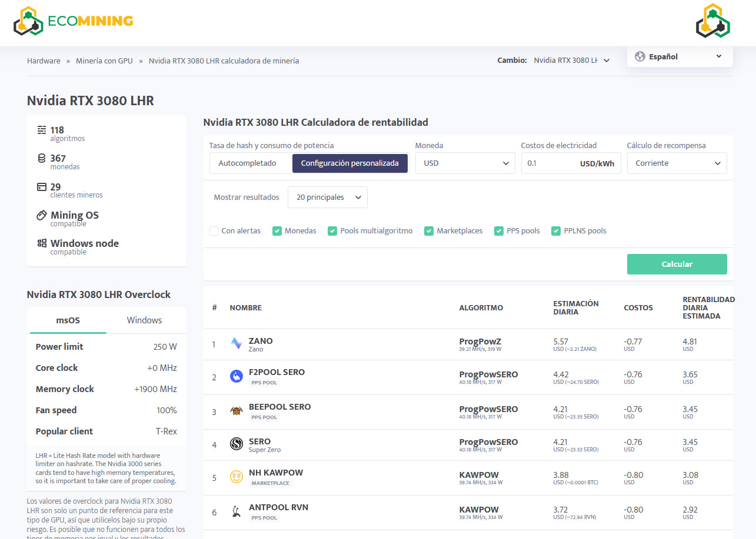This screenshot has width=756, height=539.
Task: Open the Cálculo de recompensa Corriente dropdown
Action: click(x=677, y=163)
